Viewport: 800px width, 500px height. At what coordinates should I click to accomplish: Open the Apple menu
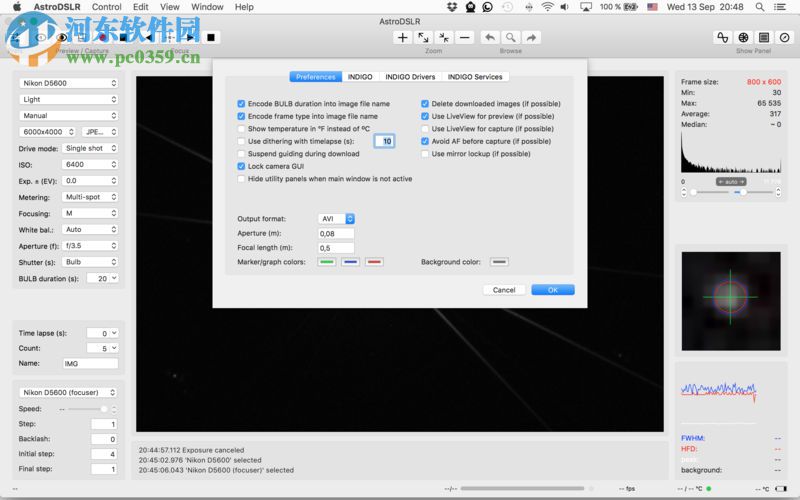(x=17, y=7)
